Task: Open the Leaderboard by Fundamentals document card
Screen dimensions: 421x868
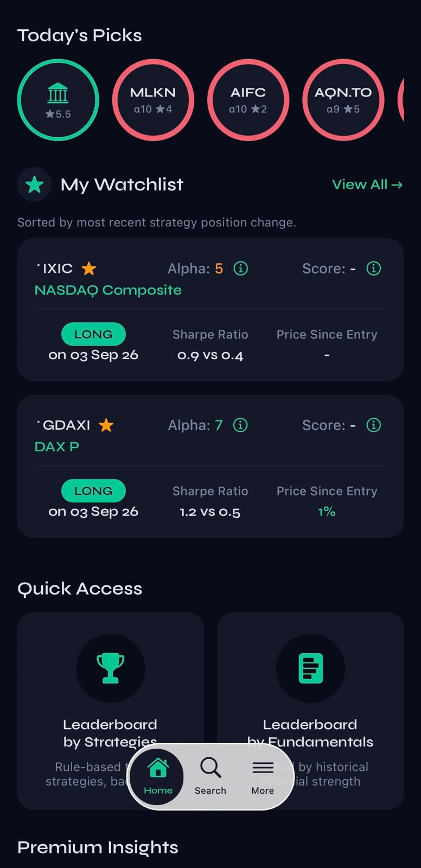Action: coord(310,711)
